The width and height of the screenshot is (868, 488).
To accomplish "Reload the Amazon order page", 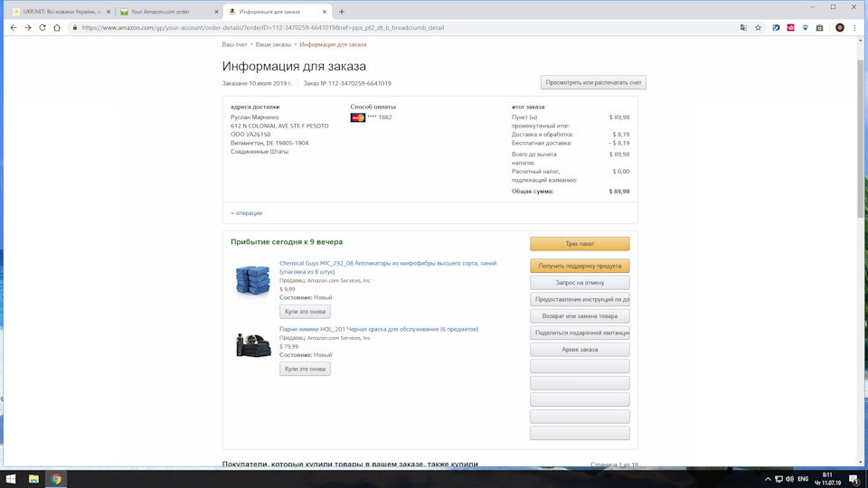I will 42,28.
